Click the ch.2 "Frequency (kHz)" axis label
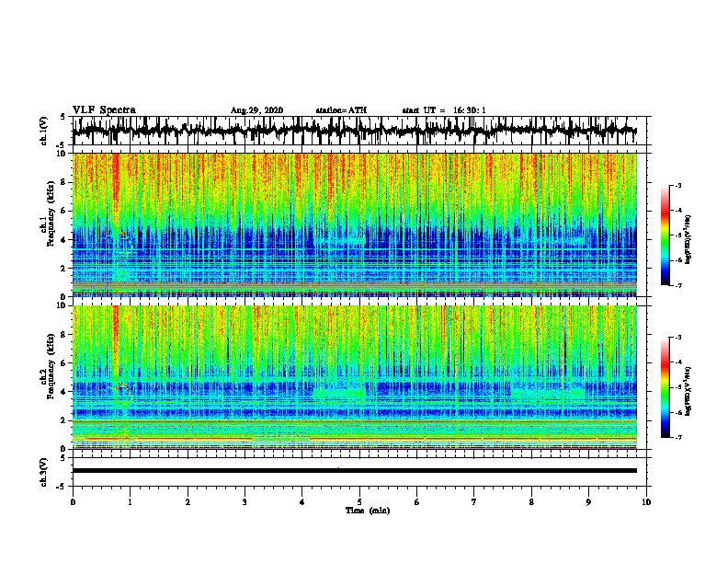 [x=51, y=366]
